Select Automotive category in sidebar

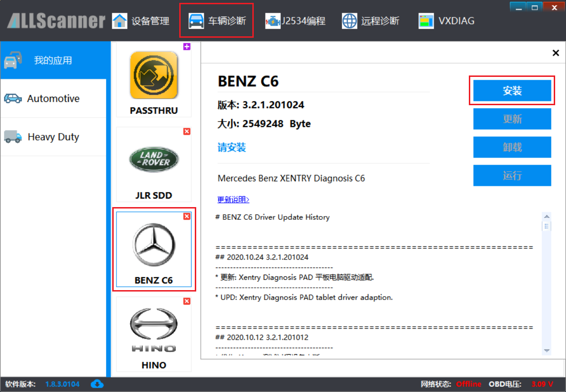pyautogui.click(x=53, y=99)
